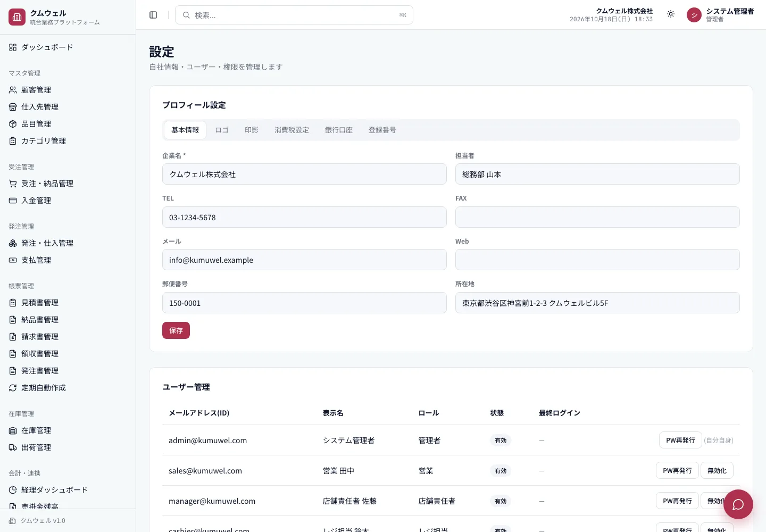Click the 所在地 address field
The image size is (766, 532).
[597, 303]
